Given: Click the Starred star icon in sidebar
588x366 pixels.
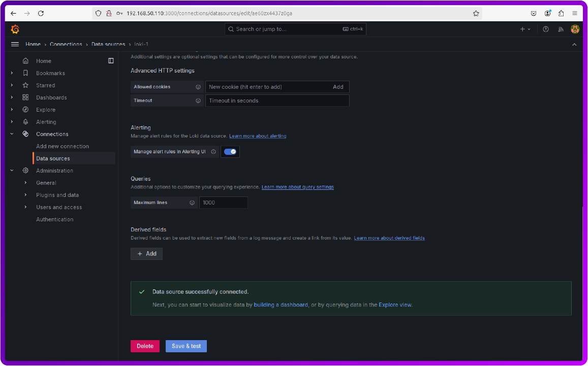Looking at the screenshot, I should click(25, 85).
